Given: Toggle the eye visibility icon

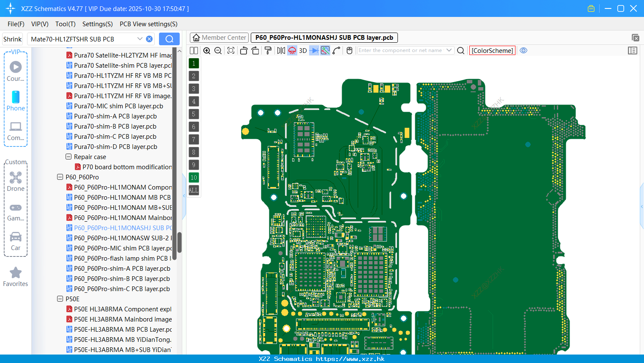Looking at the screenshot, I should point(523,50).
